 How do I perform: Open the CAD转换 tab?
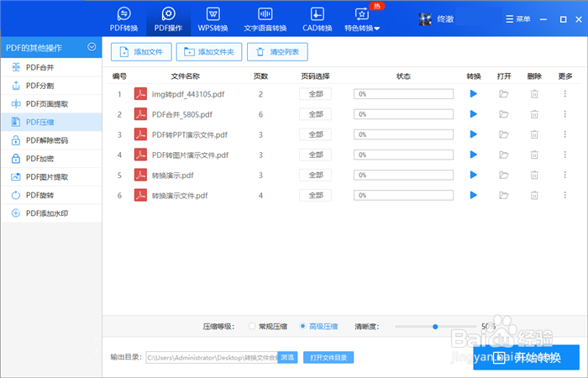318,18
